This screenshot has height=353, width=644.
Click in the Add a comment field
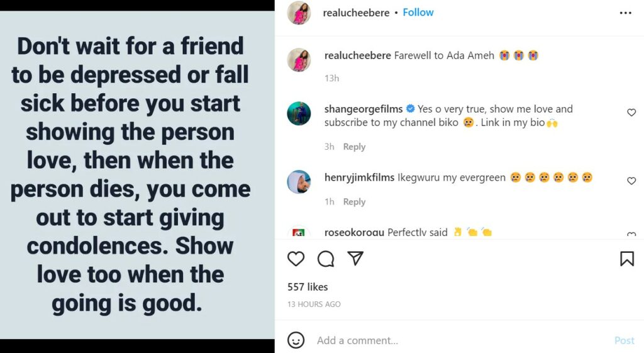(440, 340)
